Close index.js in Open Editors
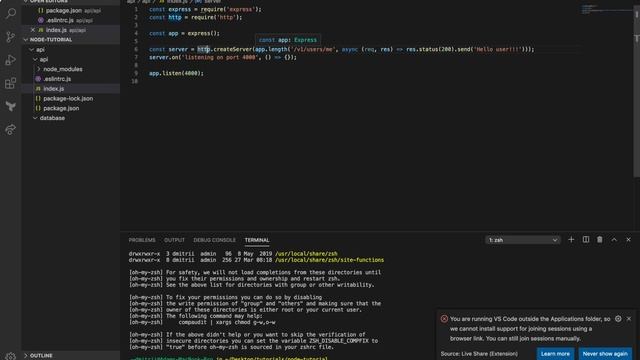The image size is (640, 360). [33, 30]
